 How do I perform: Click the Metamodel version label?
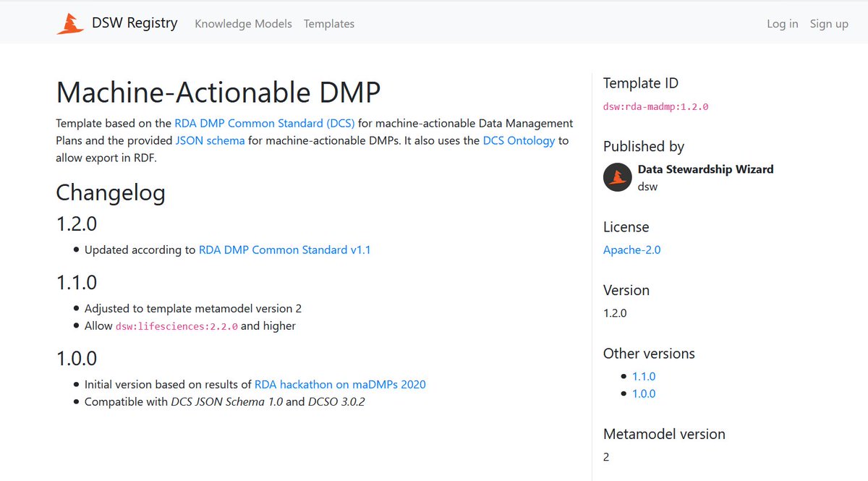pos(664,434)
